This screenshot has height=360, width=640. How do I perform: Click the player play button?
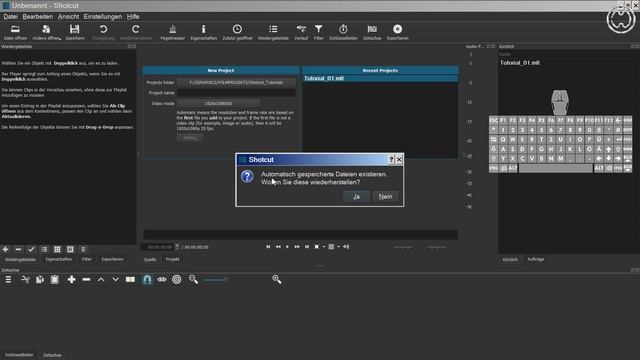tap(287, 247)
